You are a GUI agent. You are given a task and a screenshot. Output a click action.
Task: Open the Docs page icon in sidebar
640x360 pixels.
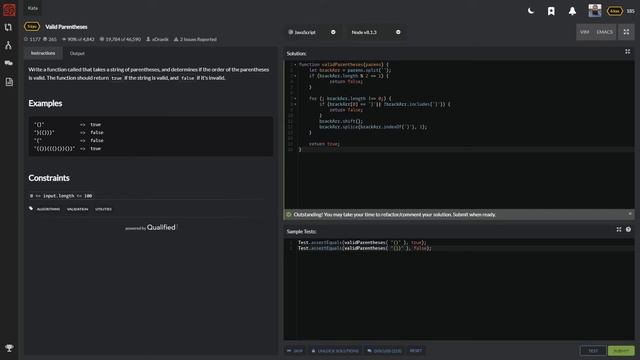click(x=9, y=82)
